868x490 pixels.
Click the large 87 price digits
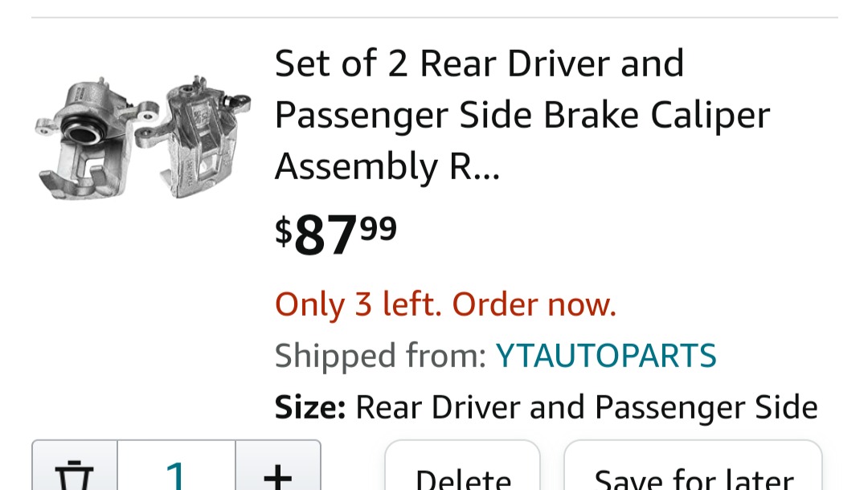(325, 235)
